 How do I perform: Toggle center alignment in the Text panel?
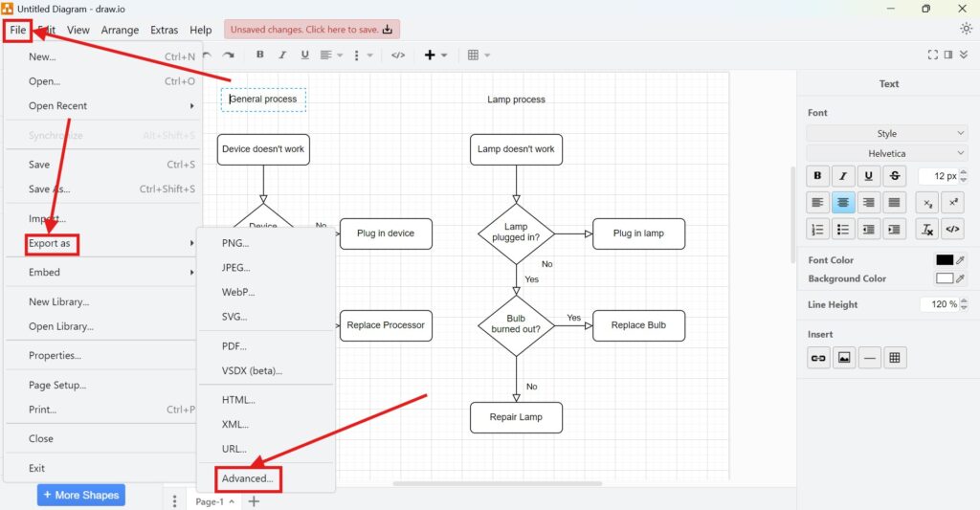843,202
